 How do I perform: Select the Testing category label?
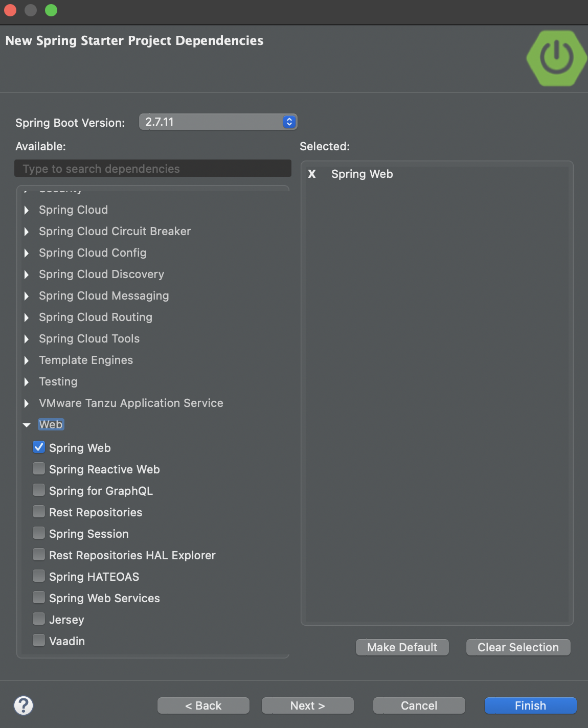(x=58, y=381)
